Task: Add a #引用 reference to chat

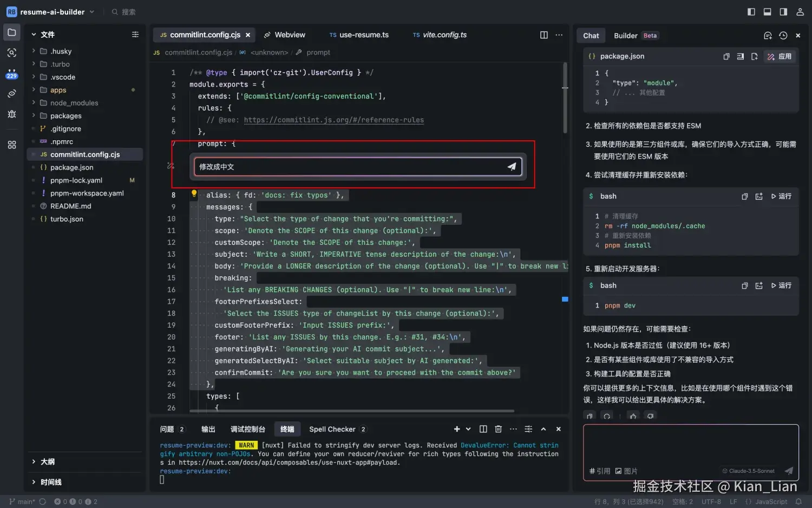Action: tap(599, 471)
